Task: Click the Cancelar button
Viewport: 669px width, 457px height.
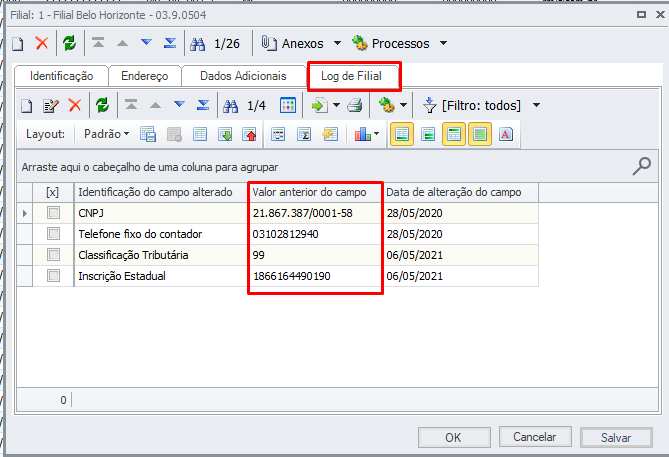Action: 535,437
